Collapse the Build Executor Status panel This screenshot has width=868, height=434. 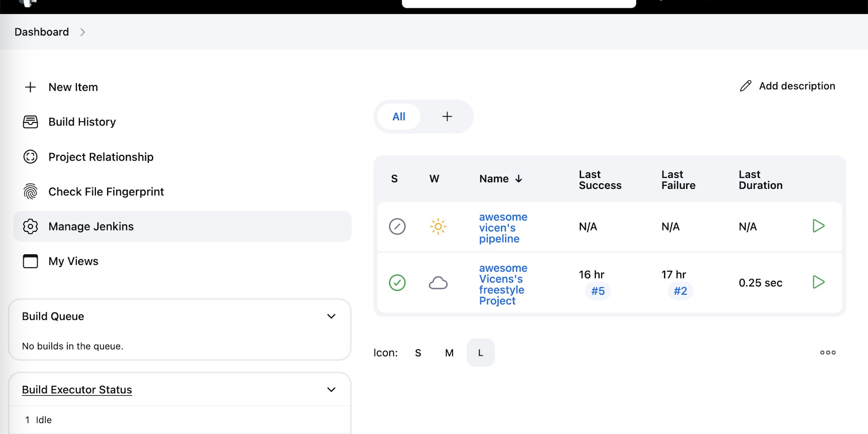point(331,390)
